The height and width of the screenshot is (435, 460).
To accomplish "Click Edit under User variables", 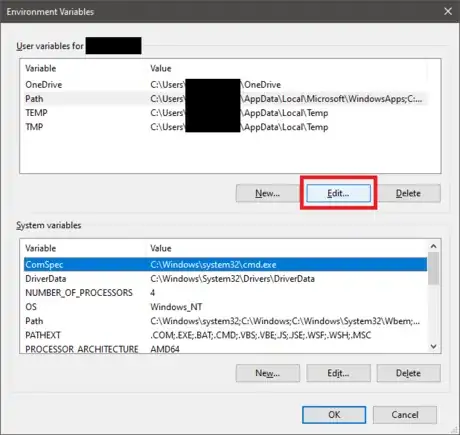I will [338, 193].
